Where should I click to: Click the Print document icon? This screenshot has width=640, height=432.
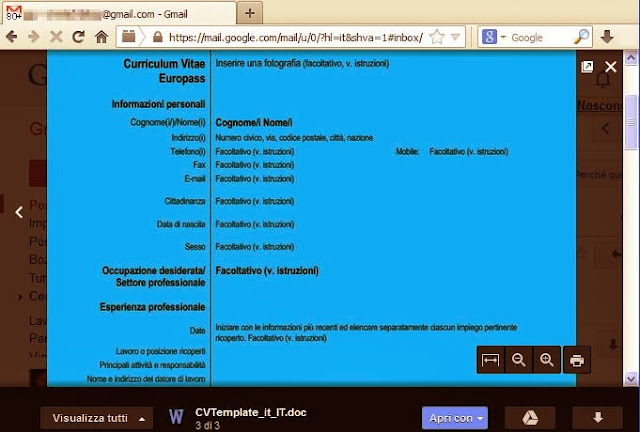tap(576, 360)
